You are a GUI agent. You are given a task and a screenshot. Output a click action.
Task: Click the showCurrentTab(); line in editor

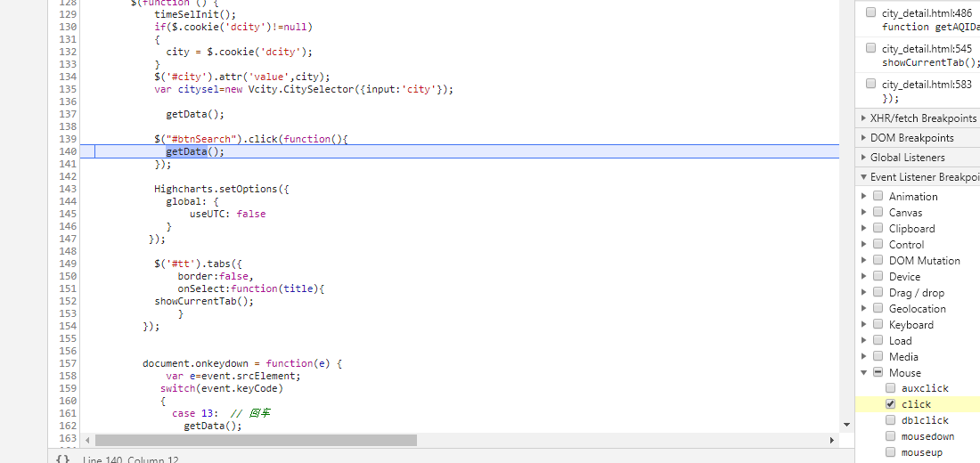pyautogui.click(x=204, y=301)
